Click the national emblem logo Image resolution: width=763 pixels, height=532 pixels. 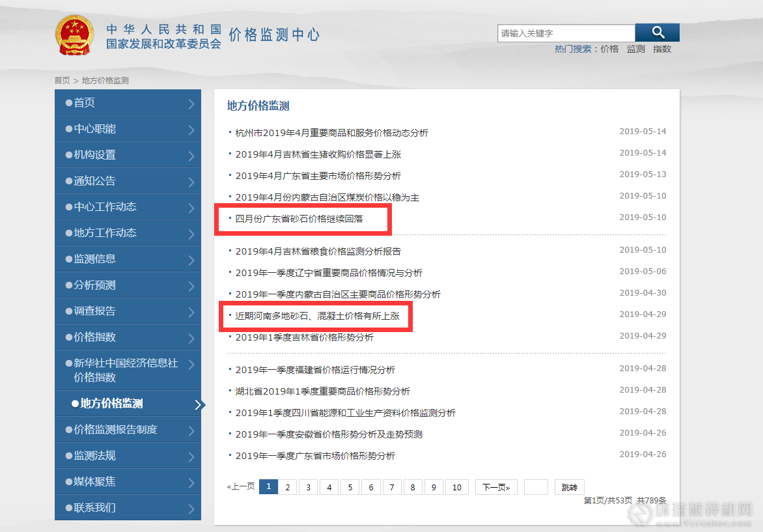pos(75,35)
